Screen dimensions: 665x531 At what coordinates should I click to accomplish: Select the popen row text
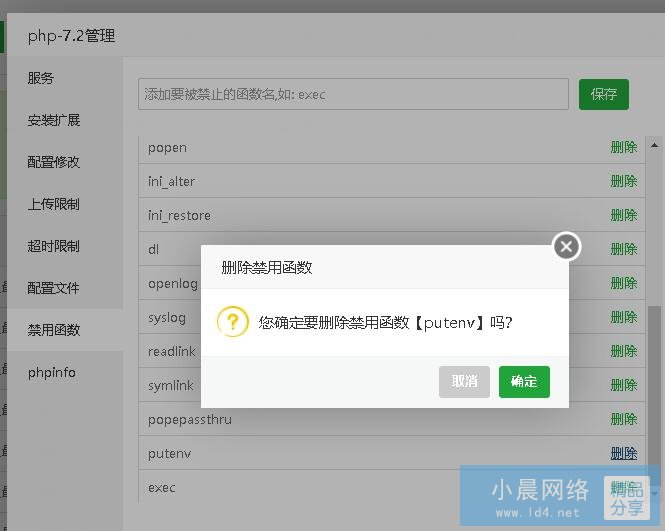click(167, 148)
